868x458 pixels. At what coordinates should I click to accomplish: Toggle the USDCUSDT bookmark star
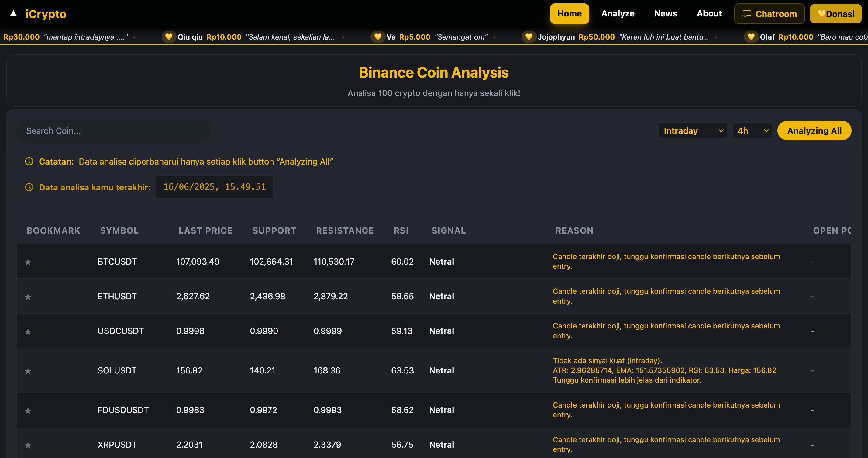point(28,331)
